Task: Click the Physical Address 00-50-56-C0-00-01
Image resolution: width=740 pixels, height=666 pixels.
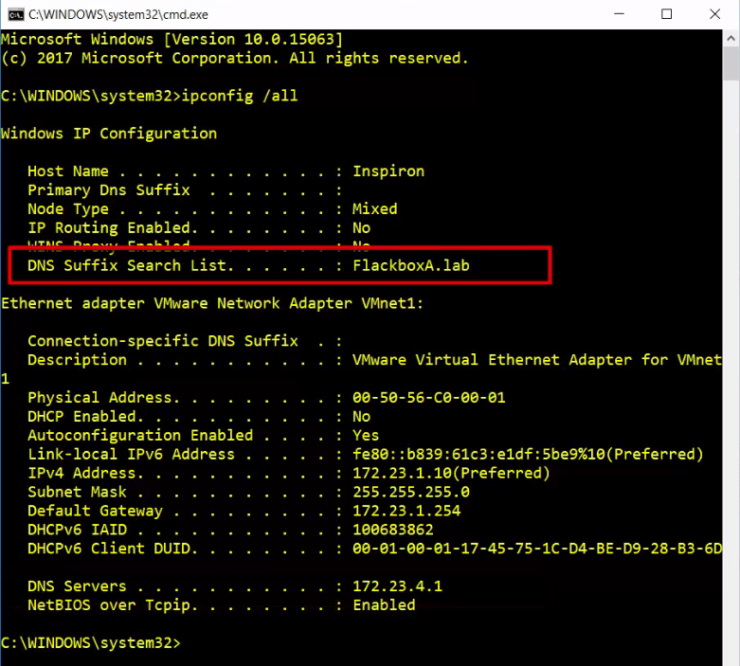Action: [x=428, y=397]
